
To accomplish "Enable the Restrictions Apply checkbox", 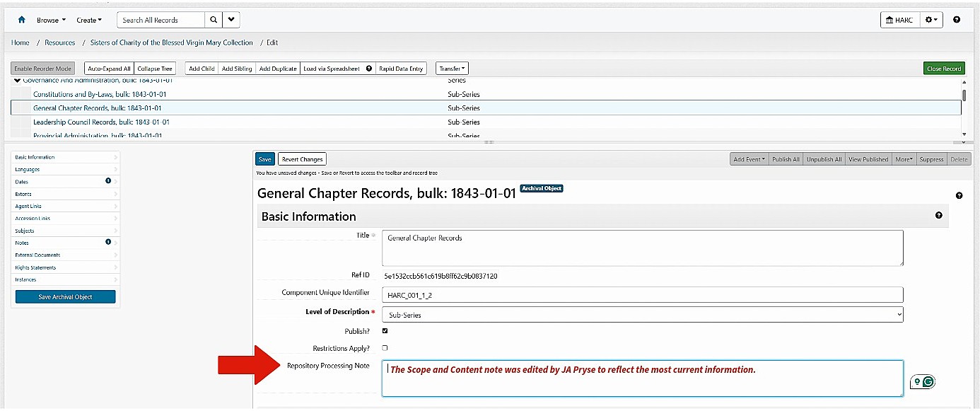I will coord(385,347).
